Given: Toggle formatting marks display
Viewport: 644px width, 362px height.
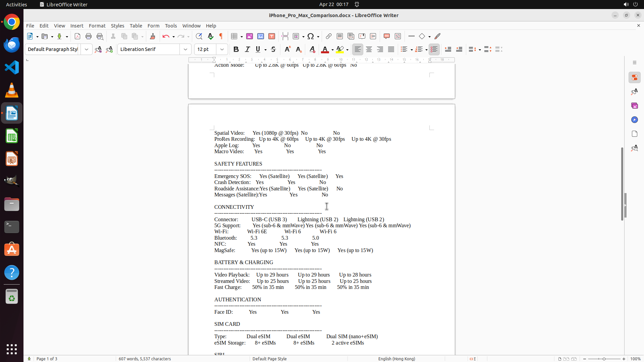Looking at the screenshot, I should tap(221, 36).
